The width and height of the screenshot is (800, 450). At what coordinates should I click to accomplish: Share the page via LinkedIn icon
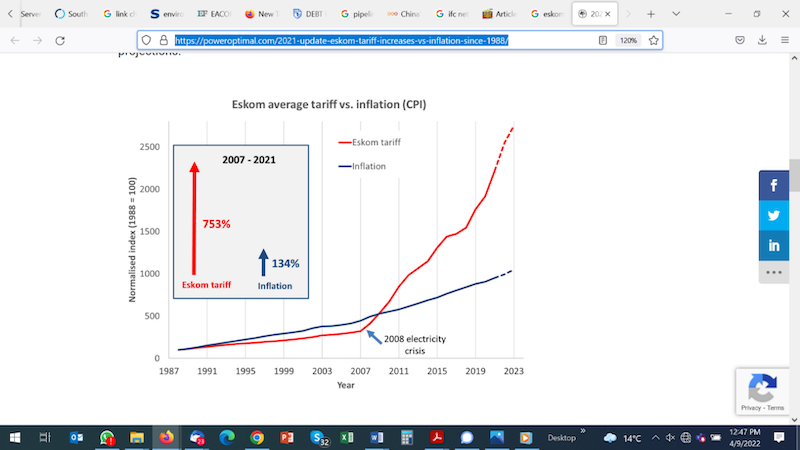(x=773, y=245)
